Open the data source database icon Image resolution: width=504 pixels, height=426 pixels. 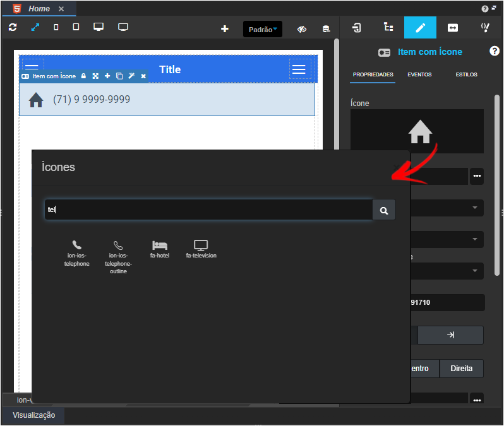326,29
